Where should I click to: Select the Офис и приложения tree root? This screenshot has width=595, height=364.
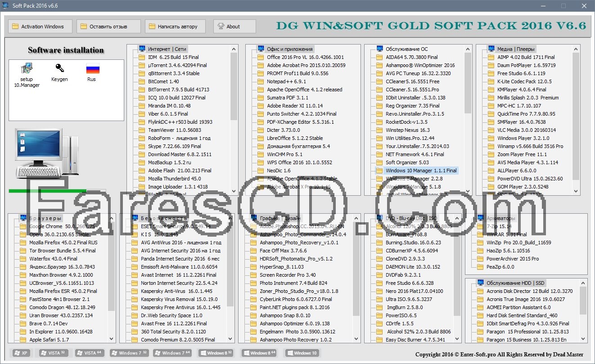coord(289,49)
